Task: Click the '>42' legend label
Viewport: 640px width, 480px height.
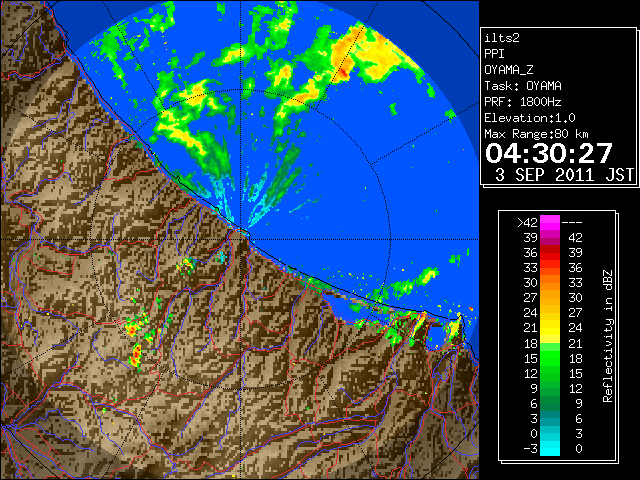Action: [x=527, y=222]
